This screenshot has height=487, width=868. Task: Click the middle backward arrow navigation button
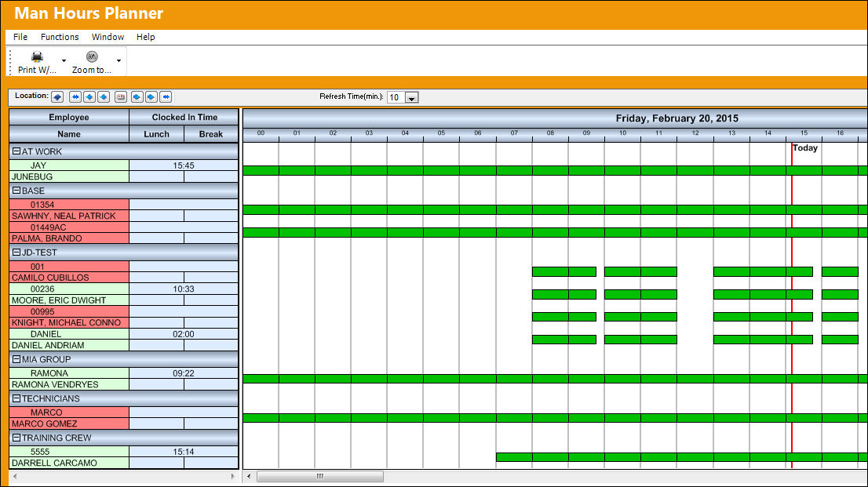89,96
